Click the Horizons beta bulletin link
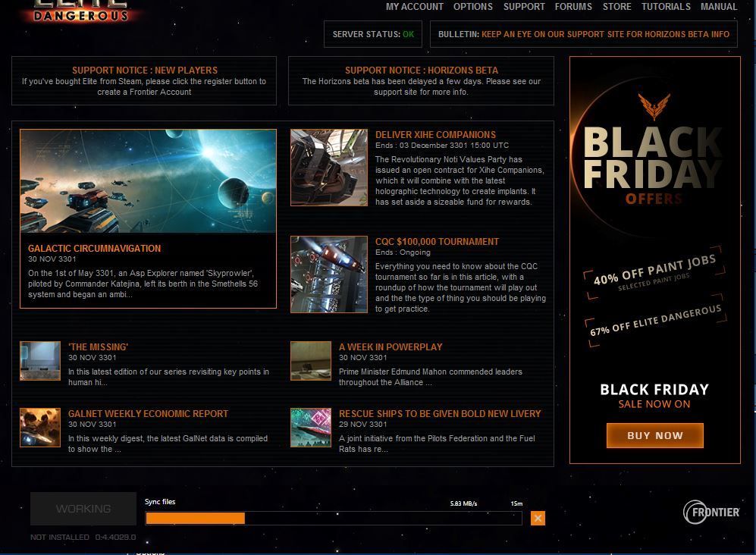756x555 pixels. pos(605,34)
